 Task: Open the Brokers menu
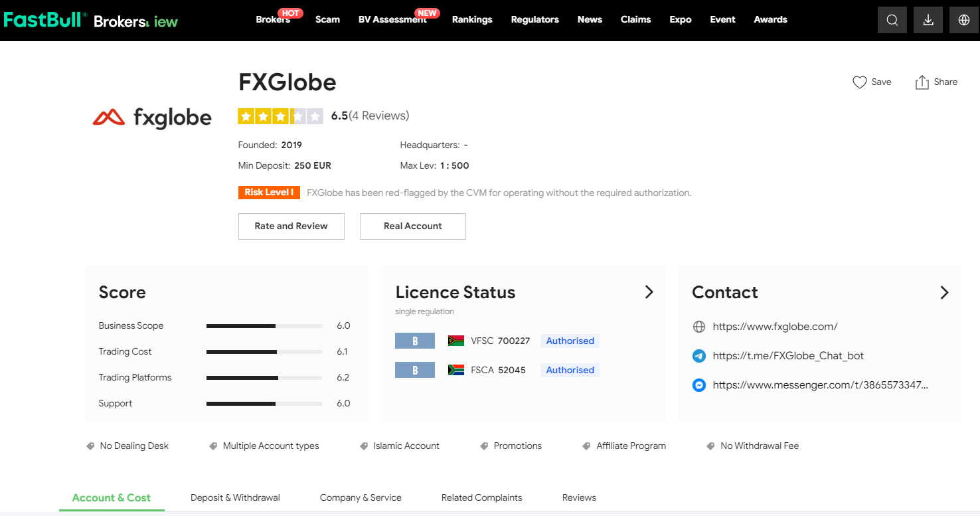point(273,20)
